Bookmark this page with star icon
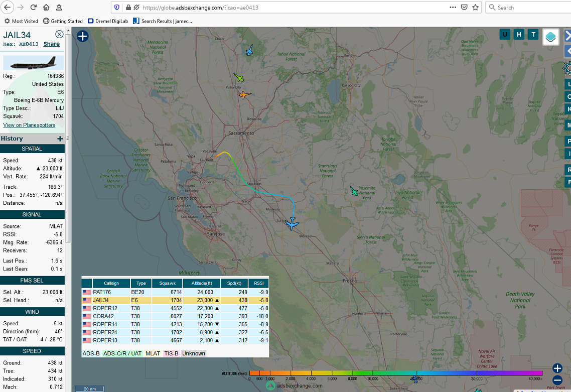This screenshot has width=571, height=392. point(475,8)
